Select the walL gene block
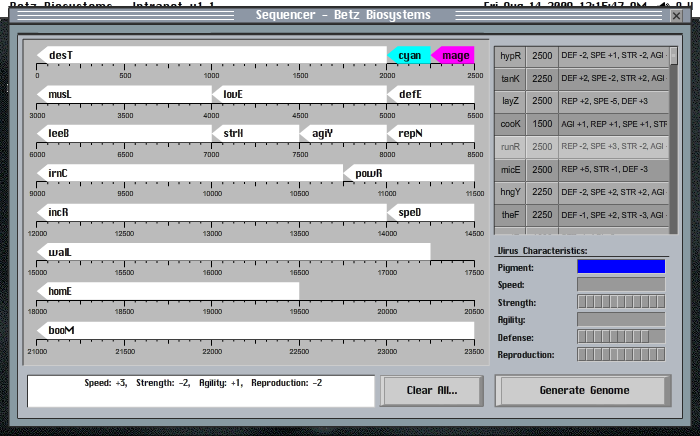 (233, 251)
